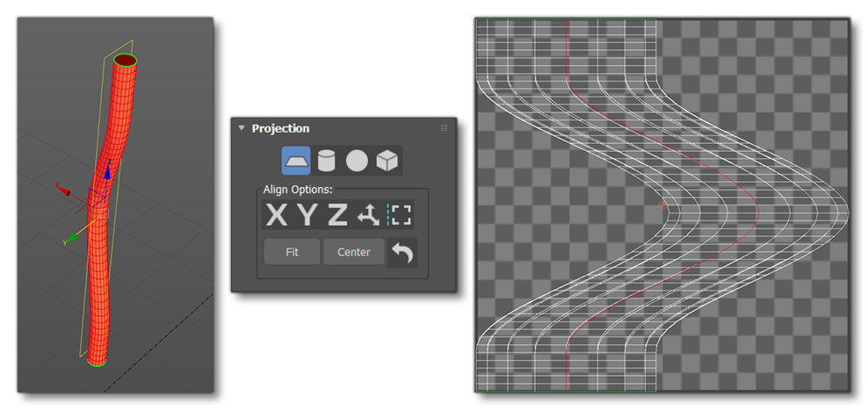Collapse the Projection rollout triangle

click(x=242, y=128)
